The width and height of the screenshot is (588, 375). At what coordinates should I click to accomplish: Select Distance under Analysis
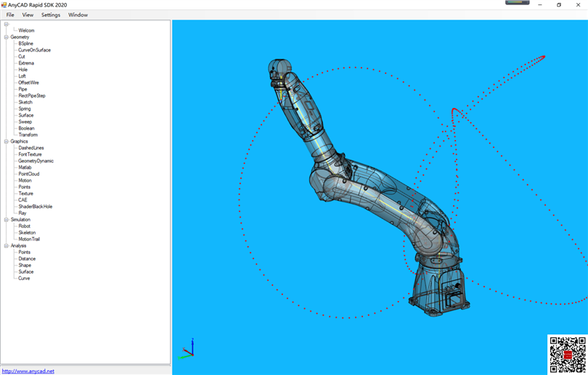coord(27,259)
